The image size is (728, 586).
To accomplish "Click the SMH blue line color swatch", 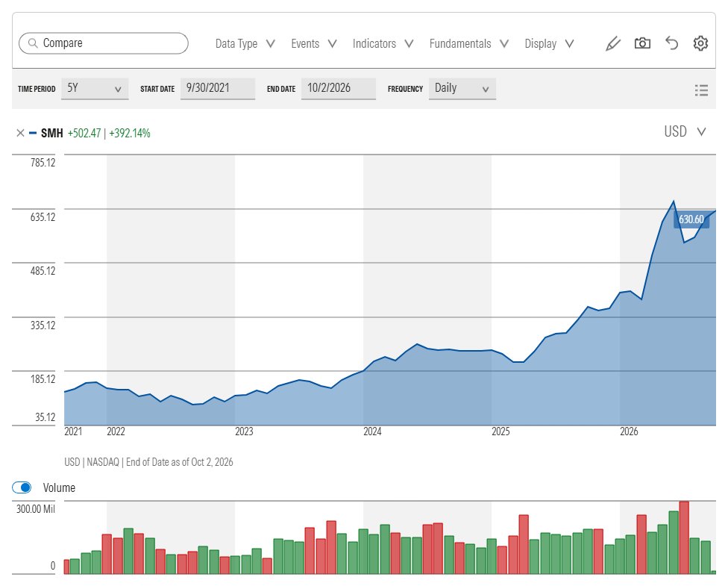I will (x=33, y=133).
